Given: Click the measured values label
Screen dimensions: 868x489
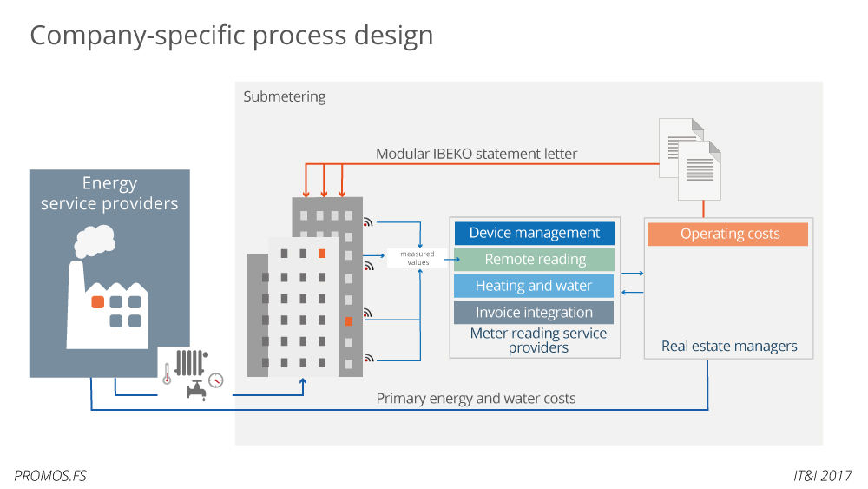Looking at the screenshot, I should point(418,258).
